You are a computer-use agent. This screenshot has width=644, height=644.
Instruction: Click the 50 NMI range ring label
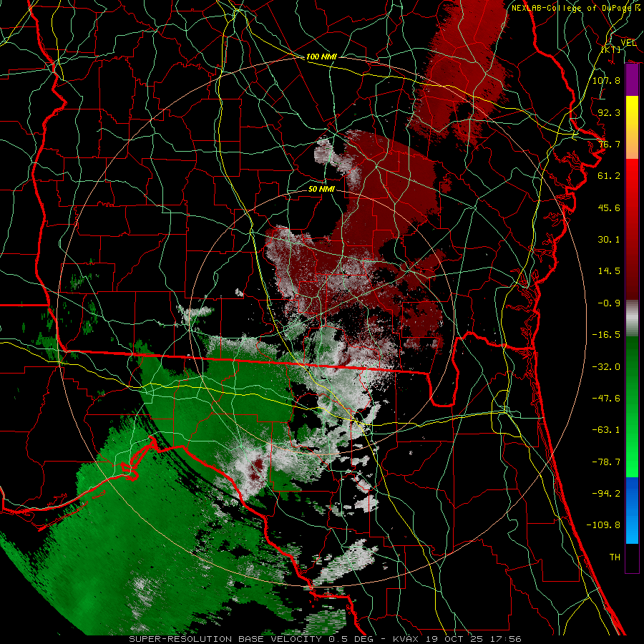click(x=321, y=190)
